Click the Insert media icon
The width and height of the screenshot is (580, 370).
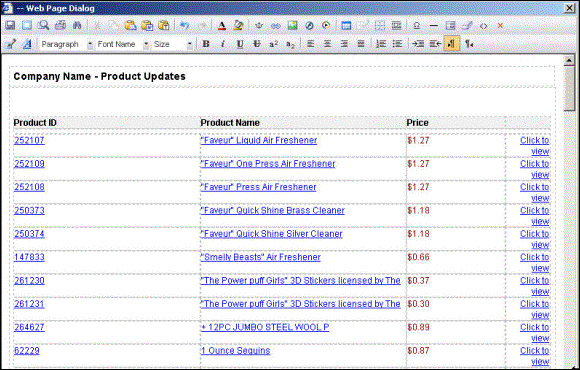coord(326,26)
